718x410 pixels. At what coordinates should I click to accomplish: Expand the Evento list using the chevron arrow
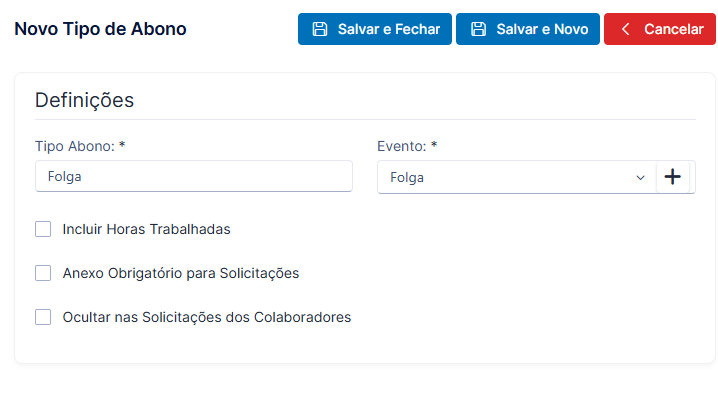[x=640, y=178]
